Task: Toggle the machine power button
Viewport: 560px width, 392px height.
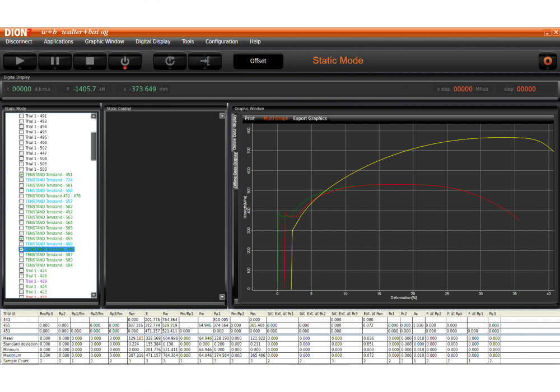Action: tap(125, 61)
